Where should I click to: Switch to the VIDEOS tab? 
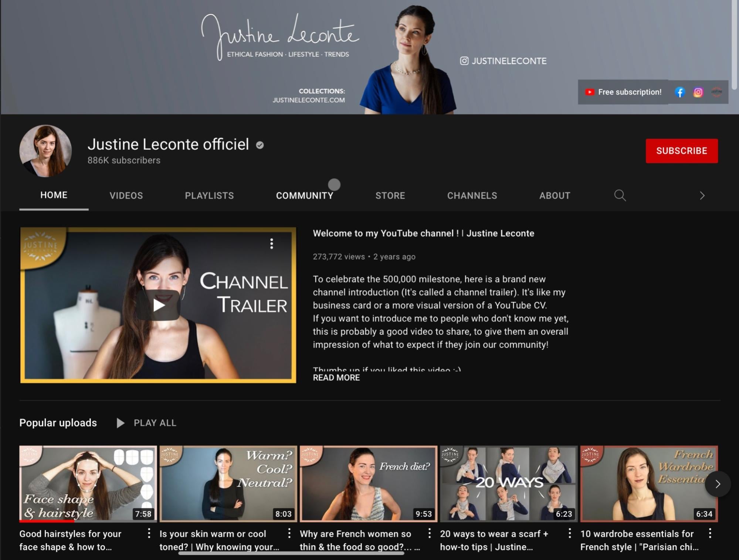[x=126, y=195]
